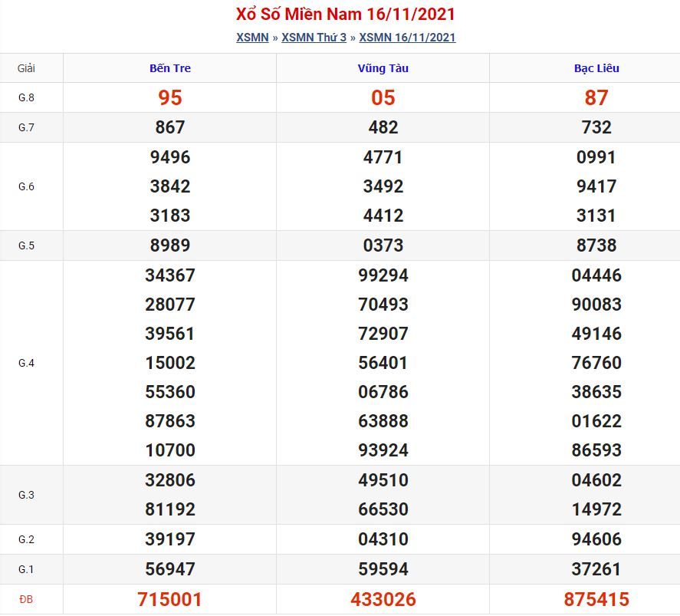This screenshot has height=616, width=680.
Task: Open the Bến Tre column header link
Action: pos(170,68)
